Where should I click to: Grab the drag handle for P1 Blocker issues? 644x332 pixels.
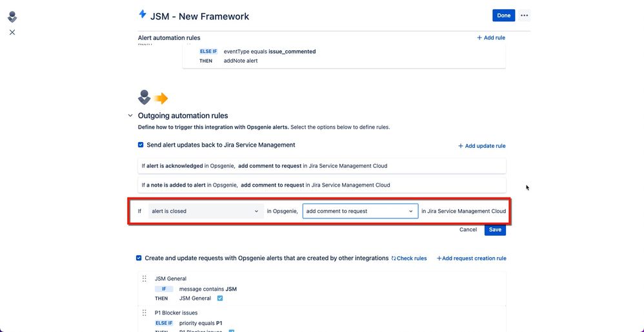pyautogui.click(x=144, y=313)
